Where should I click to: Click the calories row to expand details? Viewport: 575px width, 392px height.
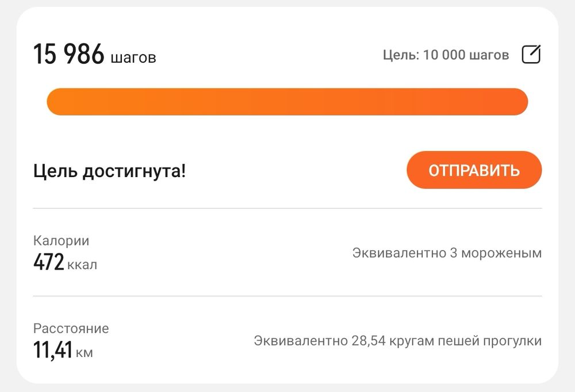coord(287,252)
